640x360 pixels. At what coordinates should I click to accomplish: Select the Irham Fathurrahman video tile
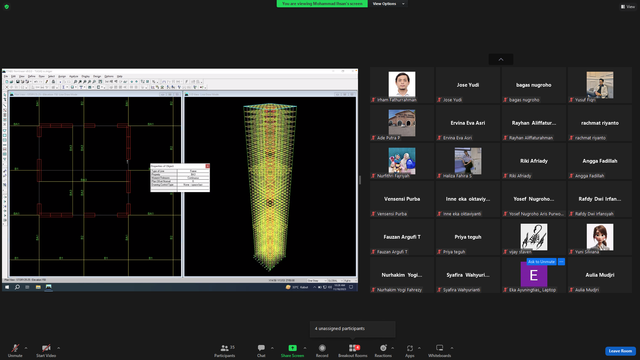tap(402, 85)
